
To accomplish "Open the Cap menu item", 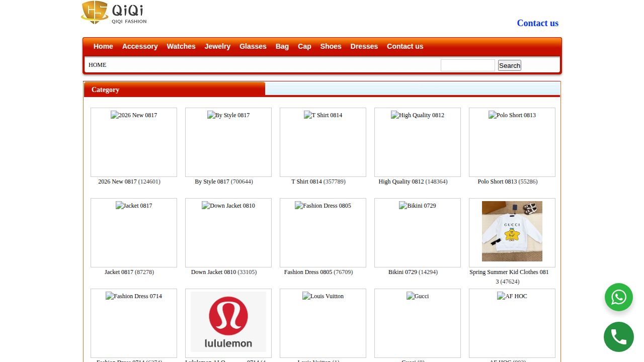I will (304, 46).
